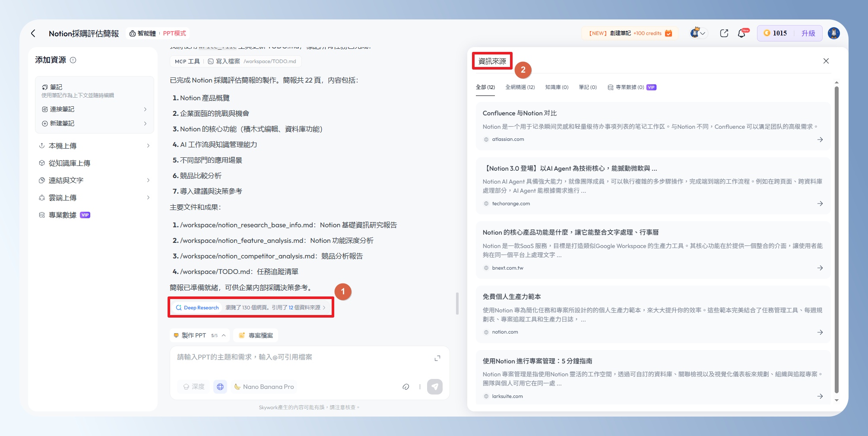Click the send message arrow button

tap(434, 387)
